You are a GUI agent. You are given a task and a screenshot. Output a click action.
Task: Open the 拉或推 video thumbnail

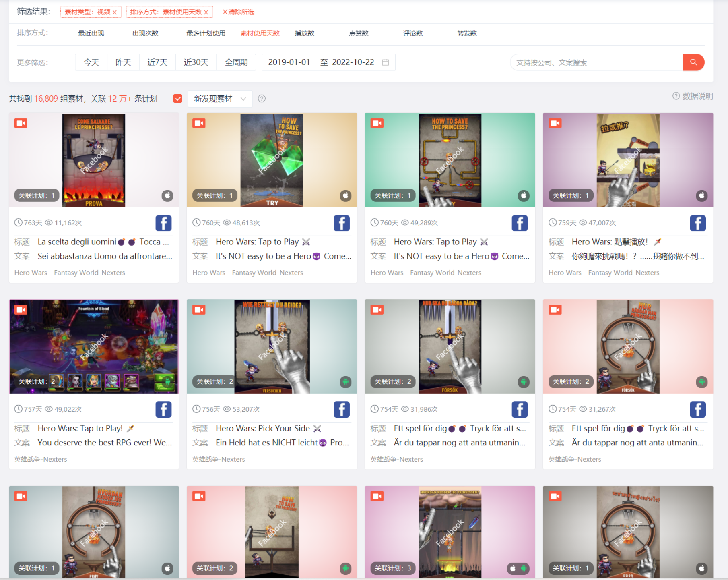(628, 160)
